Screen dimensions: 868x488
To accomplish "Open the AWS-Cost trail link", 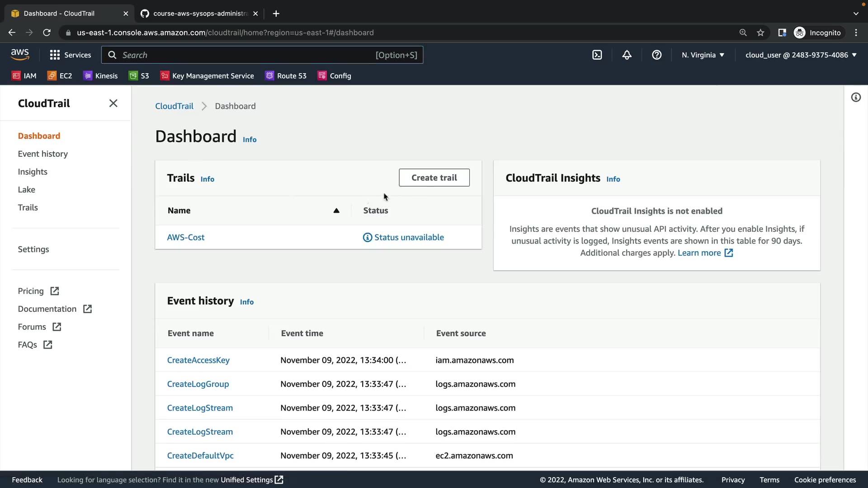I will pos(185,237).
